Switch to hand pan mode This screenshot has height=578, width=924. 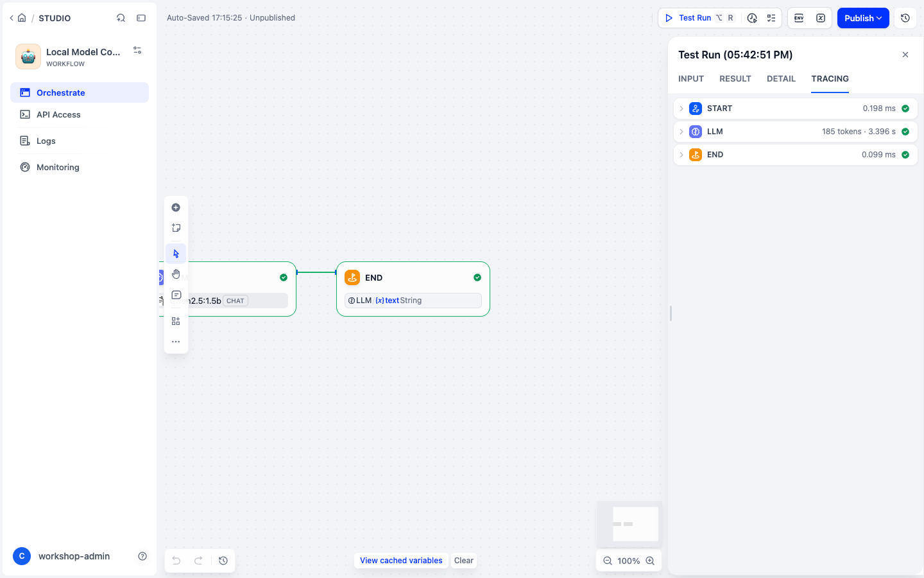pyautogui.click(x=176, y=274)
